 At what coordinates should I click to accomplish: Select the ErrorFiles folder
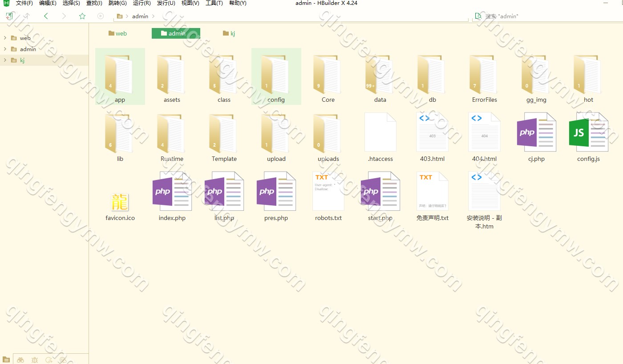tap(485, 76)
